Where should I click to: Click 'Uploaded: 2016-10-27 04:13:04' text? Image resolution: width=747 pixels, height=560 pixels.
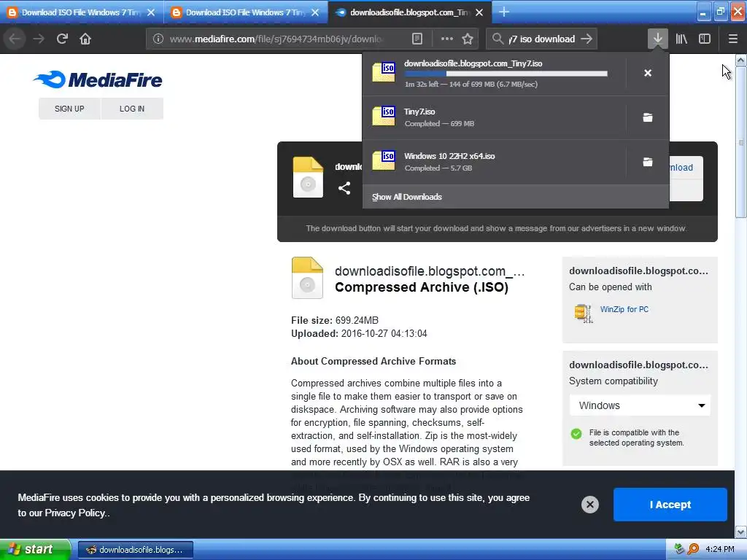[359, 333]
